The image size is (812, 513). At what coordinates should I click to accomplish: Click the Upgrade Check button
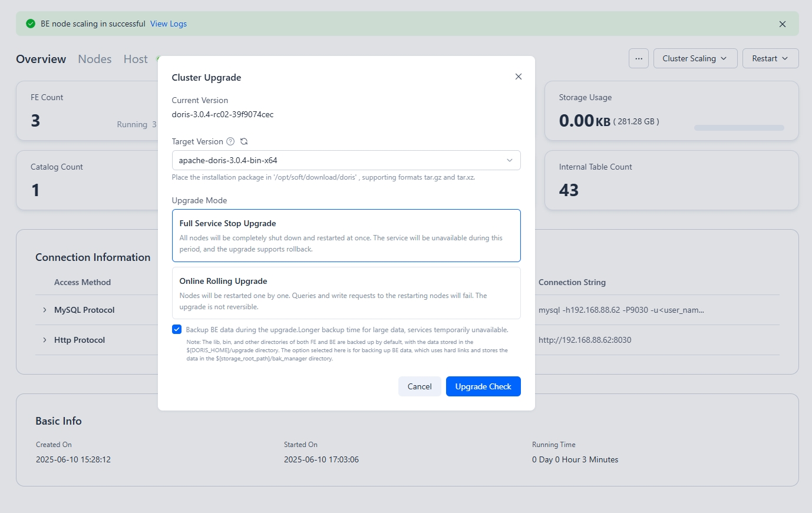click(x=483, y=386)
